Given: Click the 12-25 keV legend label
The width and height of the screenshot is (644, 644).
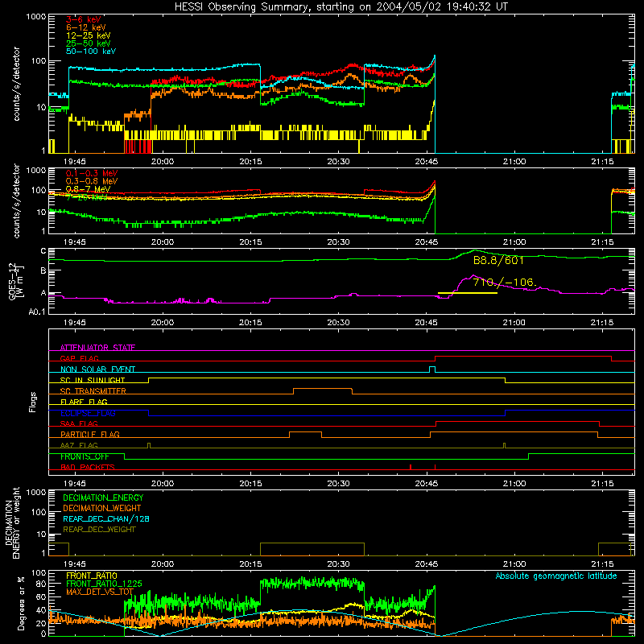Looking at the screenshot, I should pos(88,35).
